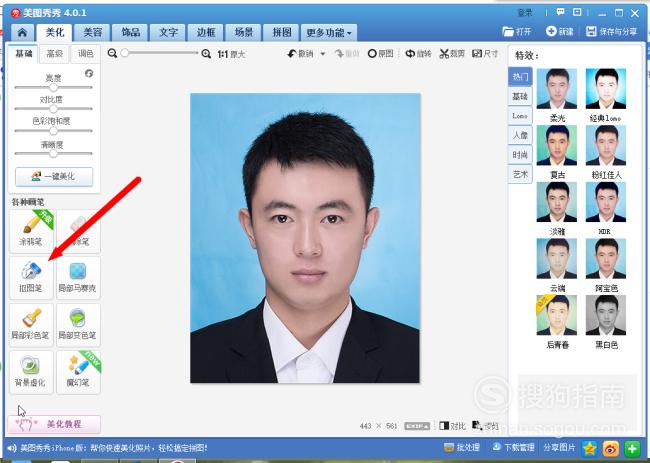Select the 局部彩色笔 tool
650x463 pixels.
[32, 325]
